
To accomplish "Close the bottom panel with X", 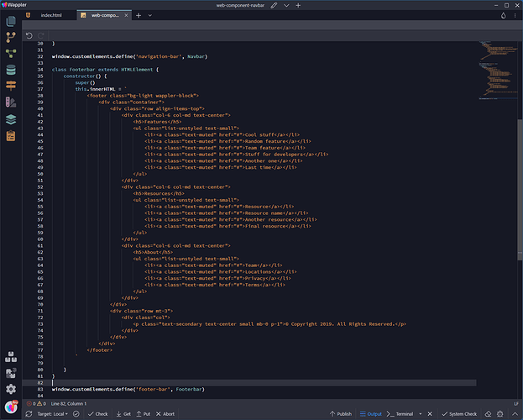I will coord(430,414).
